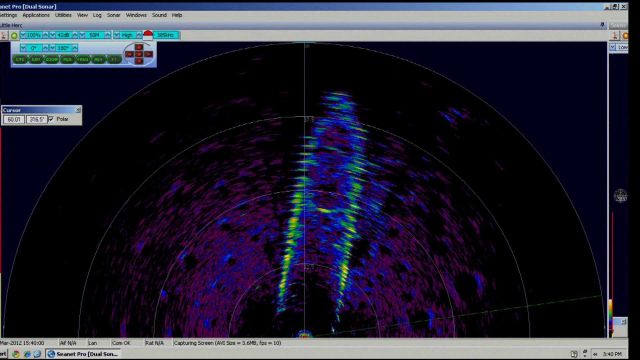Open the Windows menu

tap(136, 15)
